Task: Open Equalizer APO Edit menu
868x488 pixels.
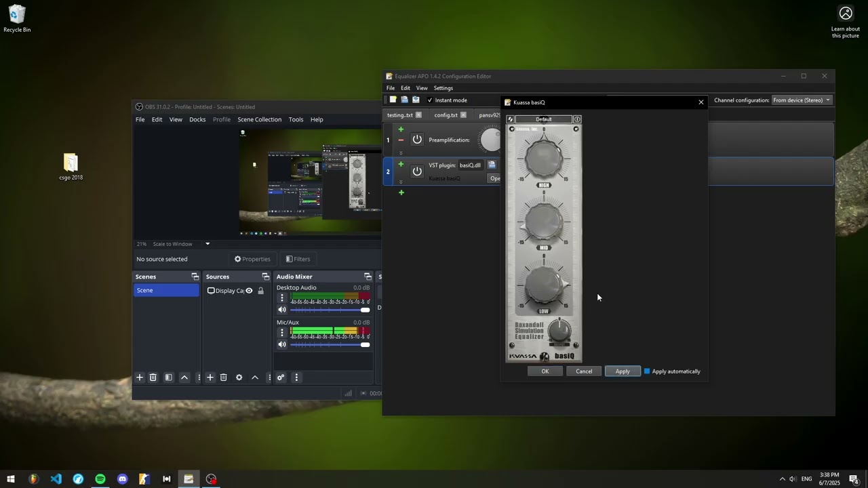Action: (406, 88)
